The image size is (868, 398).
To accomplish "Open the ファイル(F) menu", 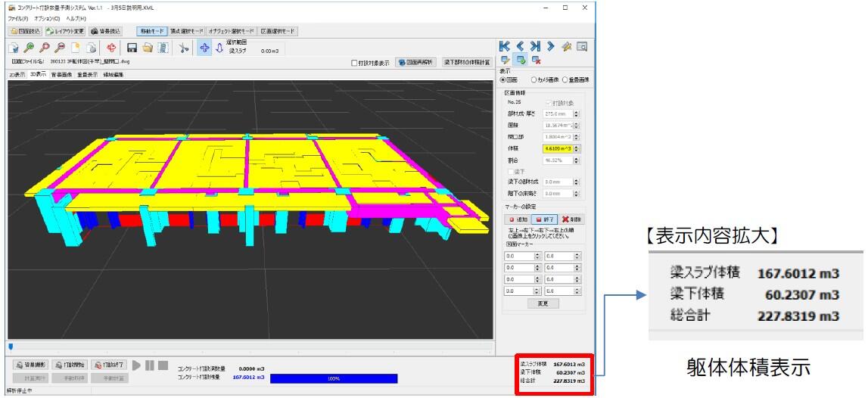I will coord(17,17).
